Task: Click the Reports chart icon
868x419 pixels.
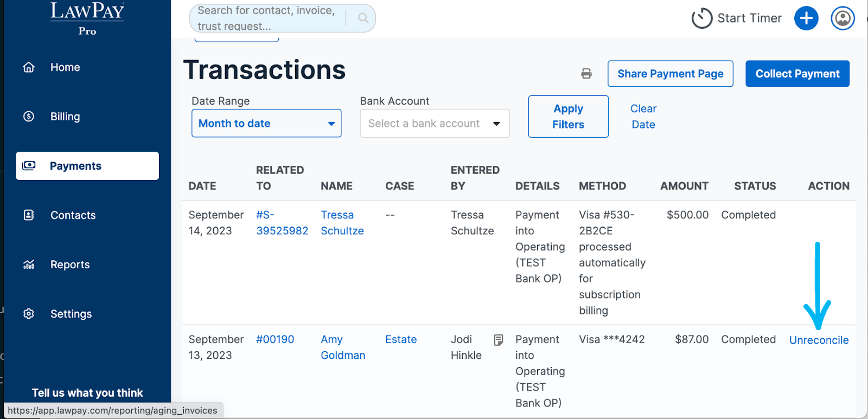Action: [x=29, y=265]
